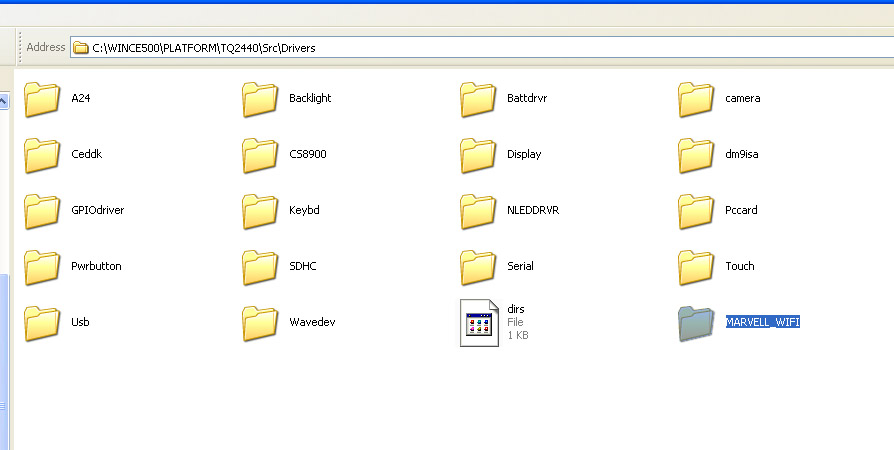The image size is (894, 450).
Task: Select the camera folder icon
Action: point(696,99)
